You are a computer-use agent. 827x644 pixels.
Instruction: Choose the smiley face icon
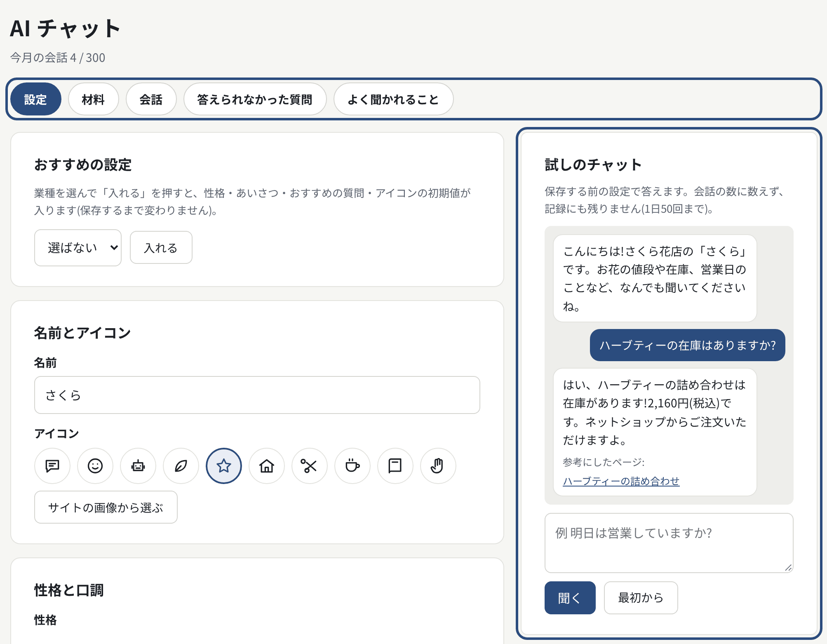[x=95, y=466]
